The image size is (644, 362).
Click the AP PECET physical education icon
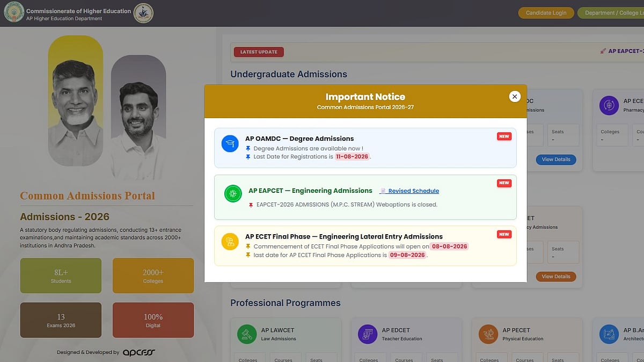click(x=488, y=334)
